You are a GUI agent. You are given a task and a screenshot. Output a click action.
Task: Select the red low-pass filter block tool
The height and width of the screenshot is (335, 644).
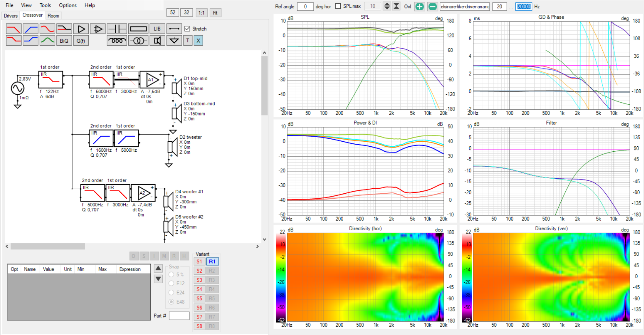[x=14, y=29]
